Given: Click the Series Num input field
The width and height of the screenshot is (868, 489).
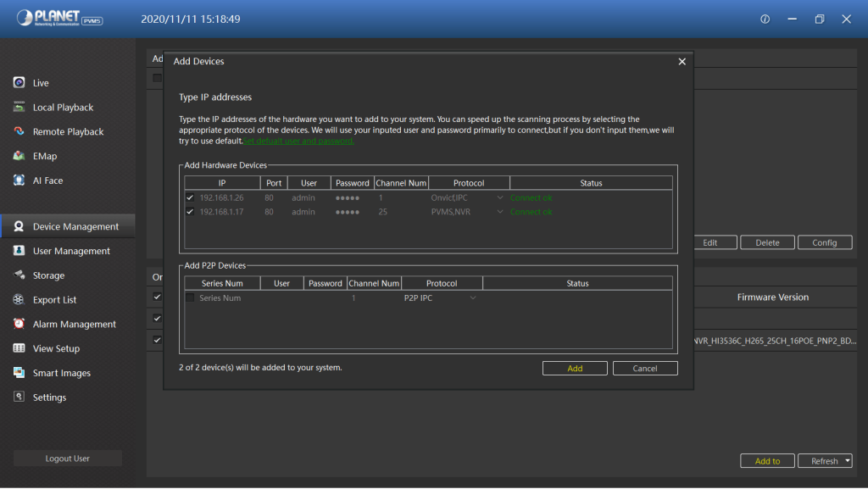Looking at the screenshot, I should tap(220, 297).
